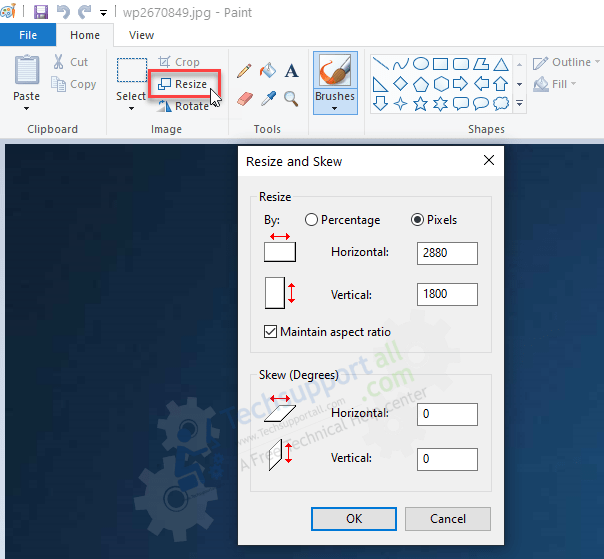Select the Magnifier tool
This screenshot has height=559, width=604.
click(x=291, y=99)
